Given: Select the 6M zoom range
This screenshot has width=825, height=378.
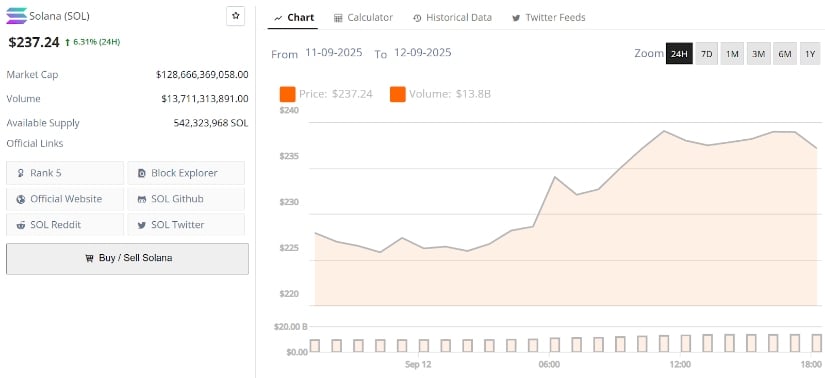Looking at the screenshot, I should [x=784, y=54].
